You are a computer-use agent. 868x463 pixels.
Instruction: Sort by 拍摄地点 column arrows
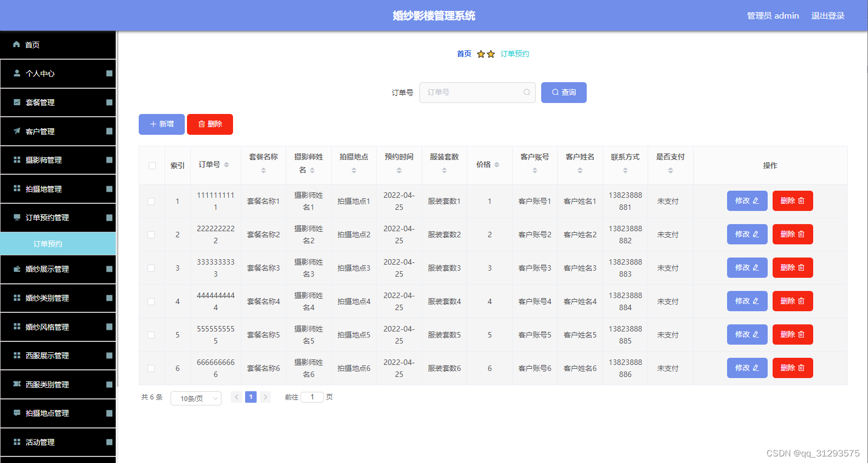[x=354, y=170]
